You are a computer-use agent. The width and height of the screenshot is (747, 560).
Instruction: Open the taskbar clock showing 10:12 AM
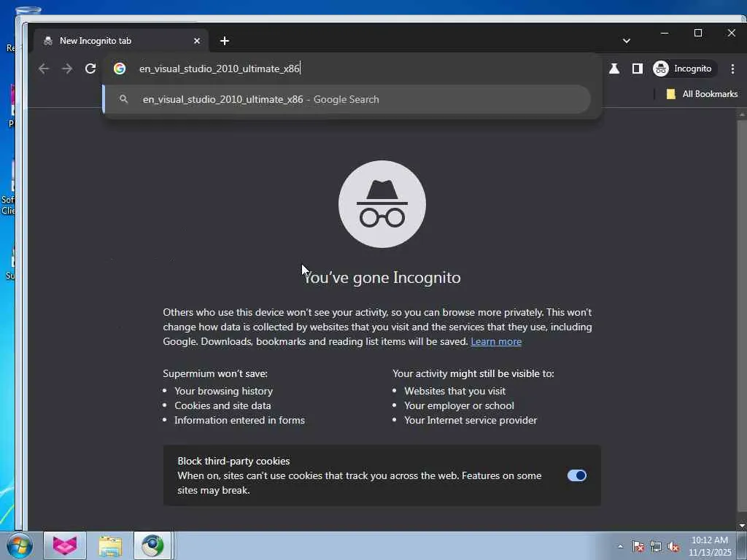[709, 545]
